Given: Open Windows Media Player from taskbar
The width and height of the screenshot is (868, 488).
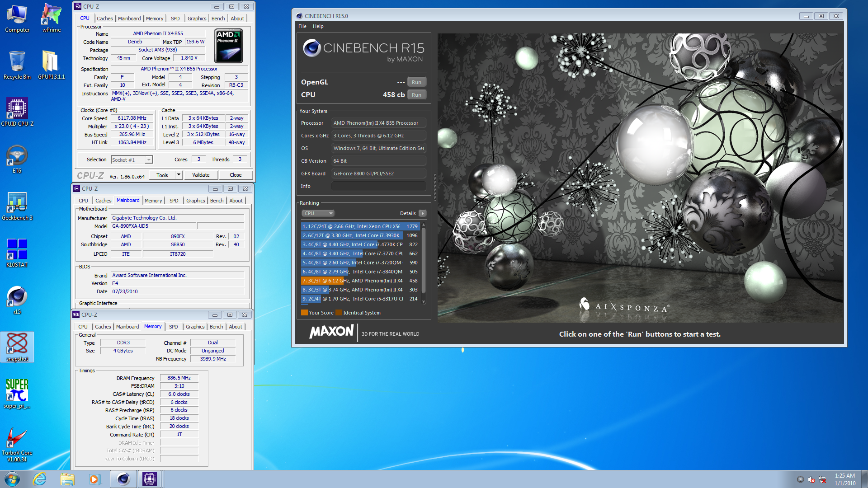Looking at the screenshot, I should pyautogui.click(x=94, y=479).
